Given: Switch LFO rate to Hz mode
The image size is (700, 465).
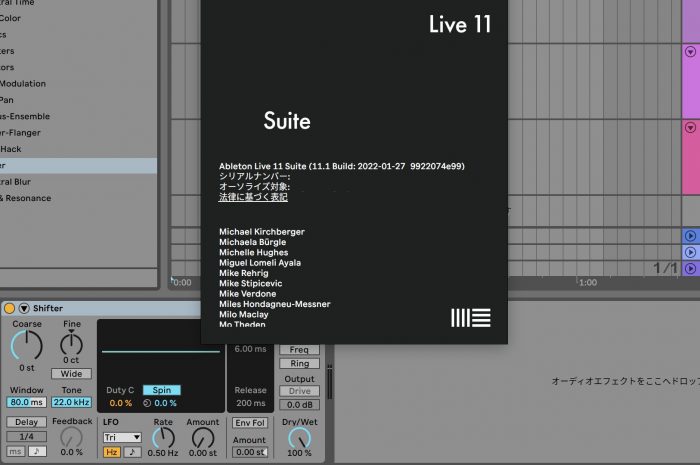Looking at the screenshot, I should point(110,452).
